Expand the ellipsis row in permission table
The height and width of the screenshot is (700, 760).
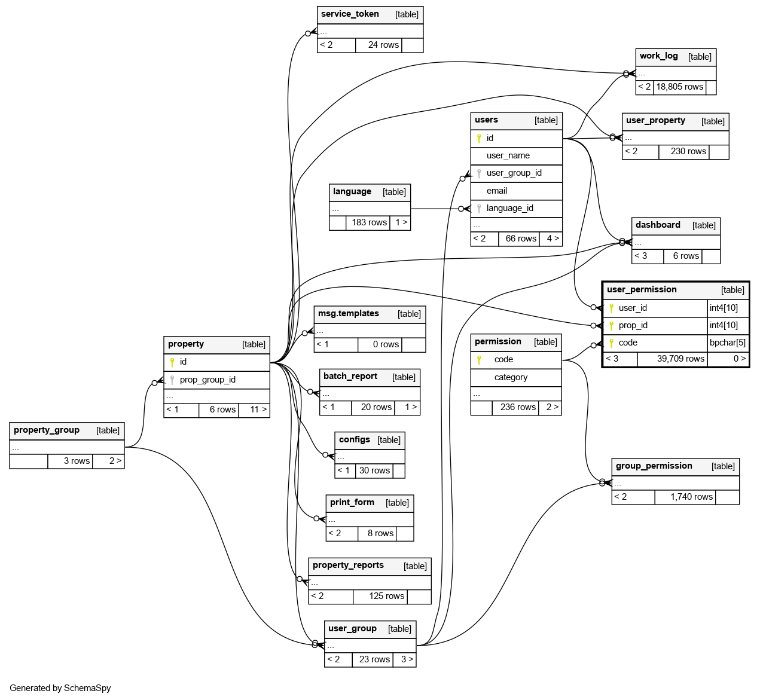[x=477, y=394]
